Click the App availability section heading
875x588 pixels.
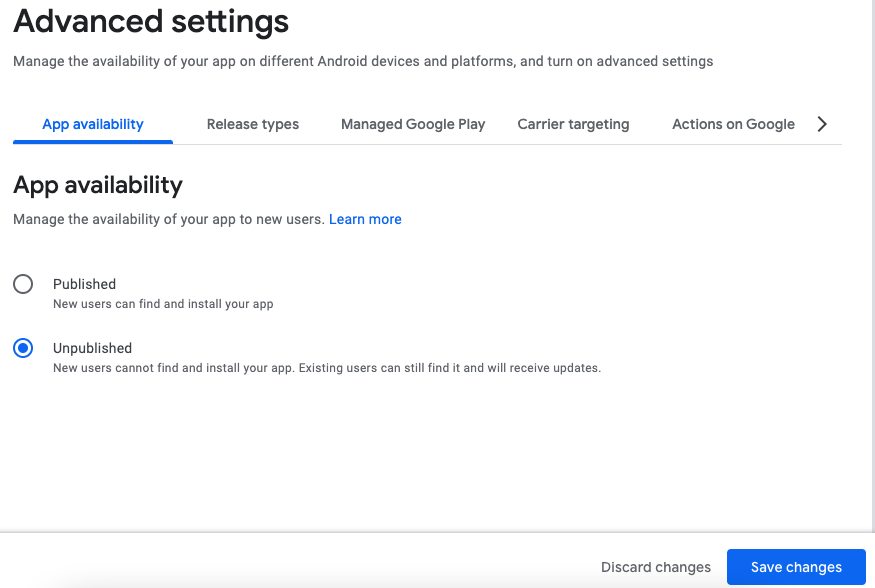(x=98, y=184)
